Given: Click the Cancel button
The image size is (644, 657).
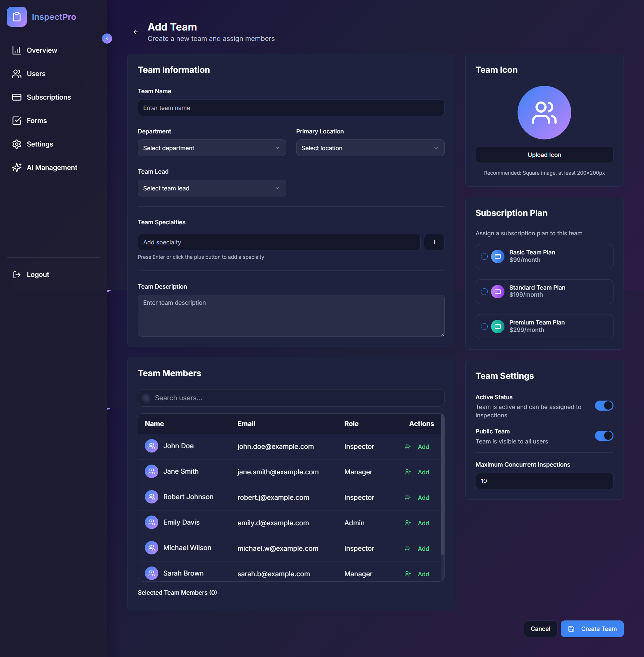Looking at the screenshot, I should point(540,629).
